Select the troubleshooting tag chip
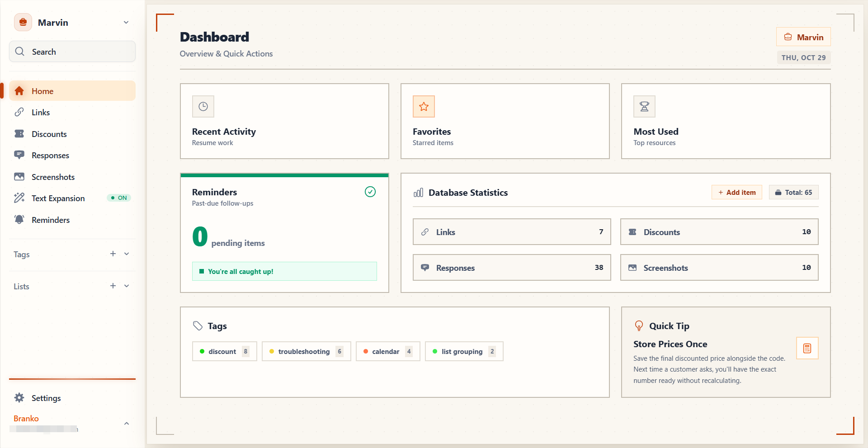The width and height of the screenshot is (868, 448). (307, 351)
